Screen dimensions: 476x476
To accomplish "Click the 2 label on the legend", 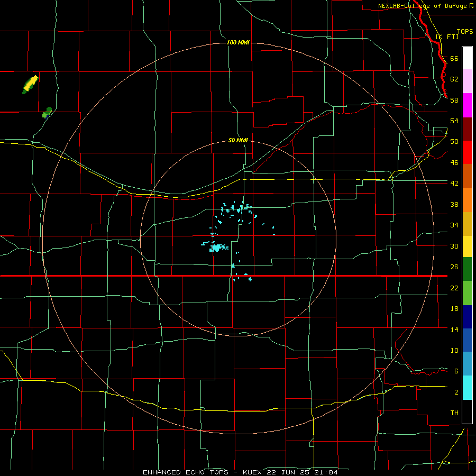I will (456, 392).
